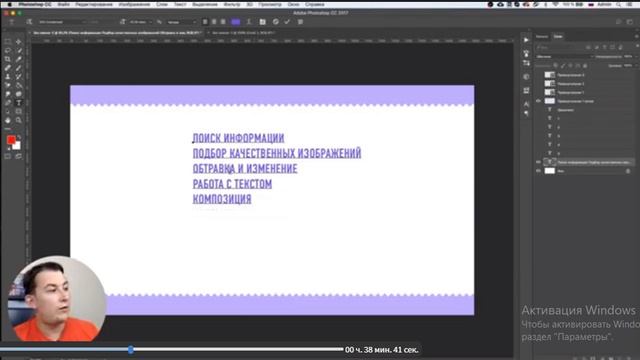This screenshot has height=360, width=640.
Task: Open the anti-aliasing method dropdown
Action: pos(181,22)
